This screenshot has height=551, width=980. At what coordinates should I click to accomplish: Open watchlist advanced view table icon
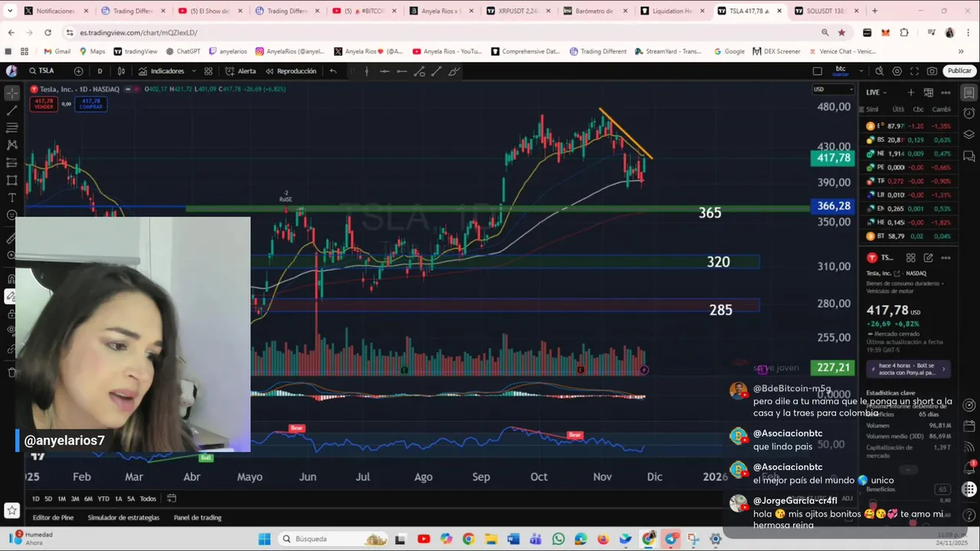pos(928,93)
